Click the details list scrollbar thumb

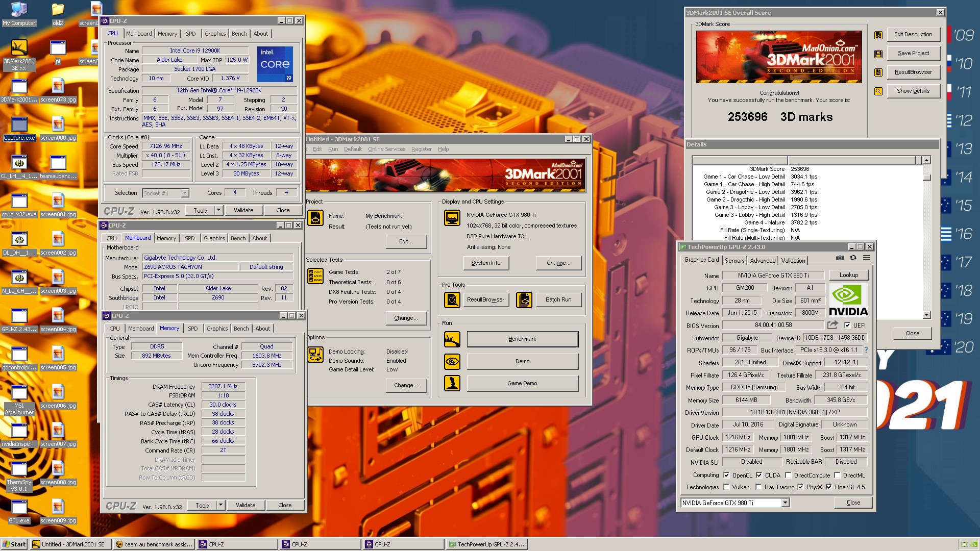[926, 178]
